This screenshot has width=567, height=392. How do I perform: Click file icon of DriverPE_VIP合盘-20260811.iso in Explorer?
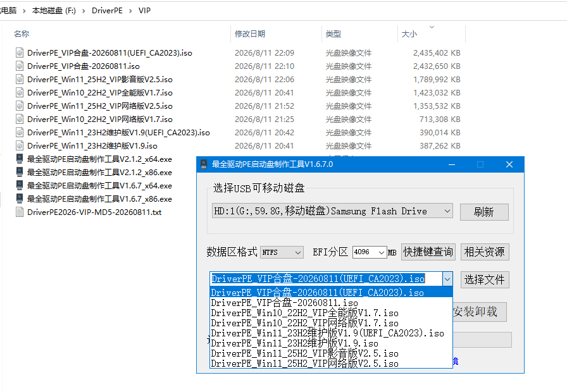(20, 66)
